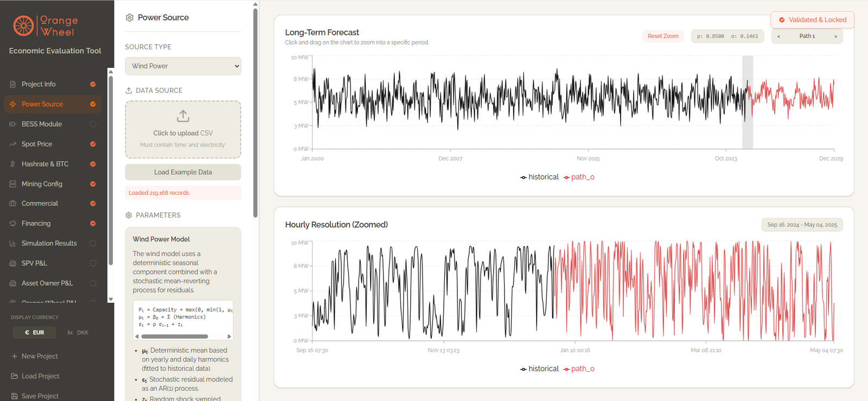Screen dimensions: 868x401
Task: Switch display currency to DKK
Action: (78, 333)
